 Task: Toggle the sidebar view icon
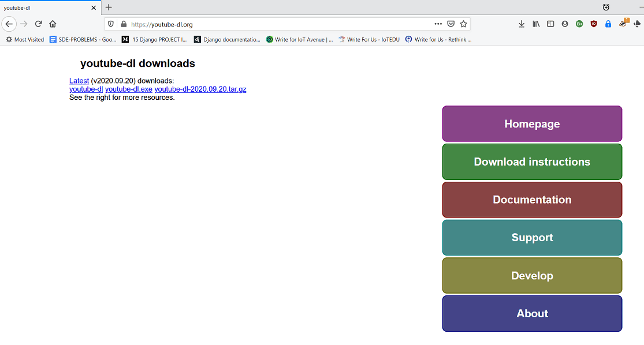[x=550, y=24]
